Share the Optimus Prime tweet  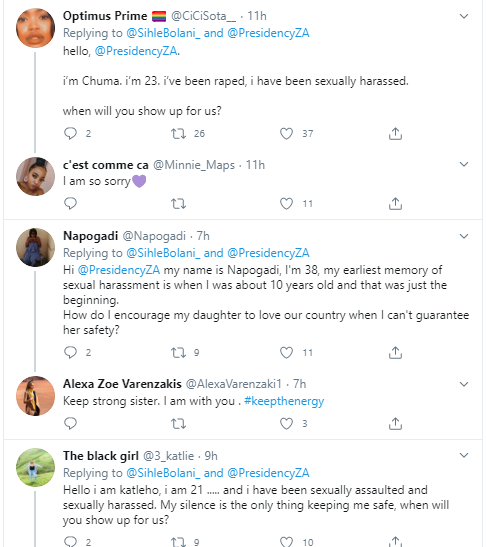395,134
